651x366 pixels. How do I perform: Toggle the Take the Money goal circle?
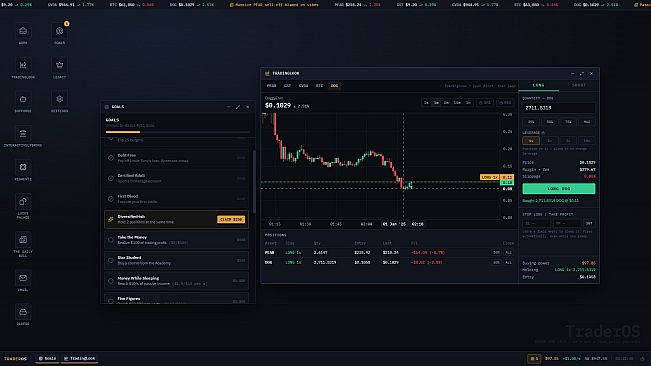(111, 240)
